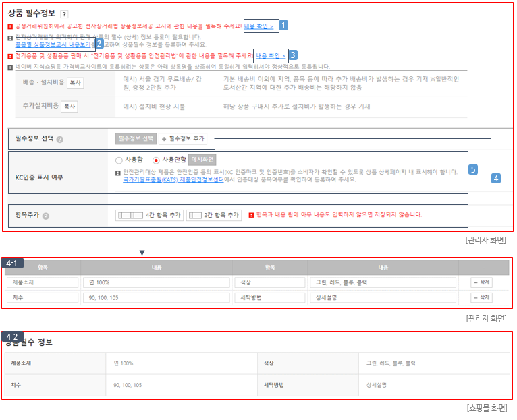Screen dimensions: 517x420
Task: Click 치수 cell in shop preview table
Action: (55, 385)
